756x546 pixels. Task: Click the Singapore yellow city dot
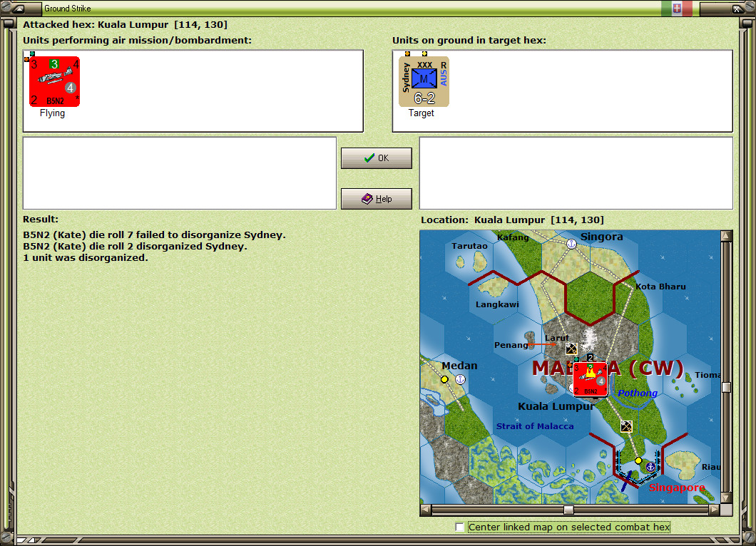click(x=638, y=460)
